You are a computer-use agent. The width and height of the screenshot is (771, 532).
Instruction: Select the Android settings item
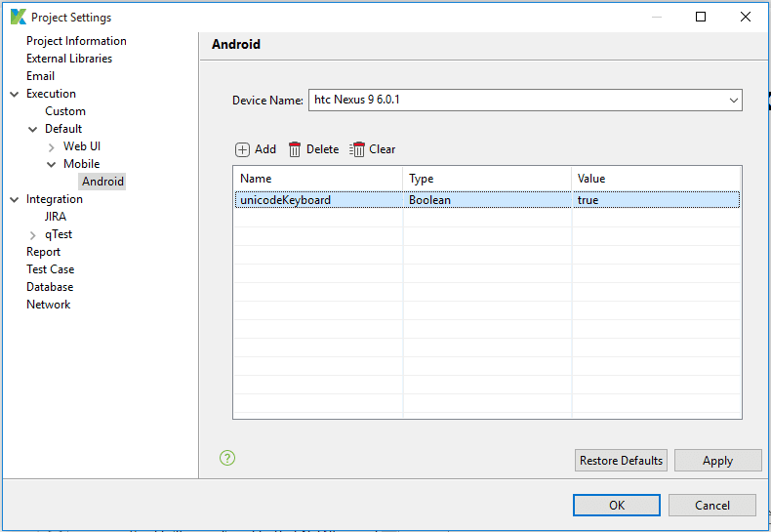102,182
